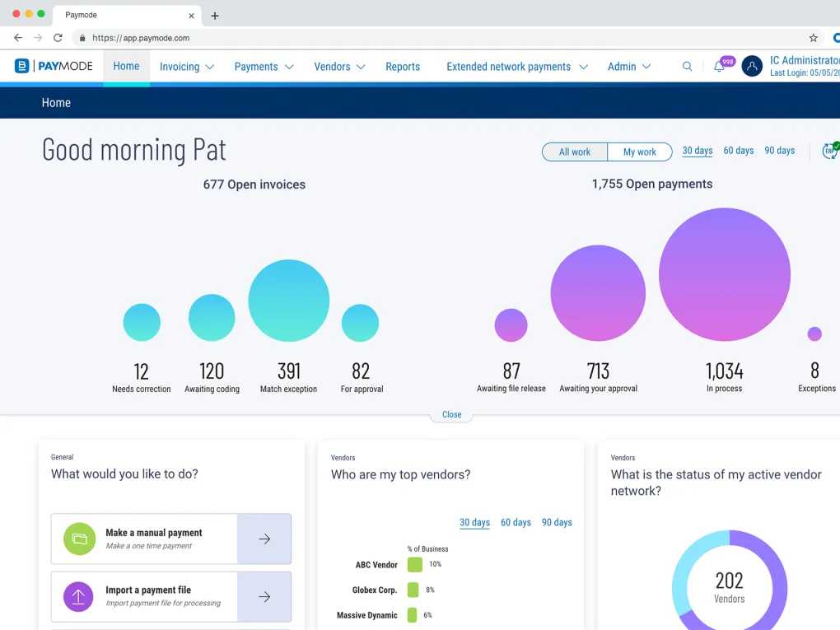The height and width of the screenshot is (630, 840).
Task: Go to the Home tab
Action: tap(126, 66)
